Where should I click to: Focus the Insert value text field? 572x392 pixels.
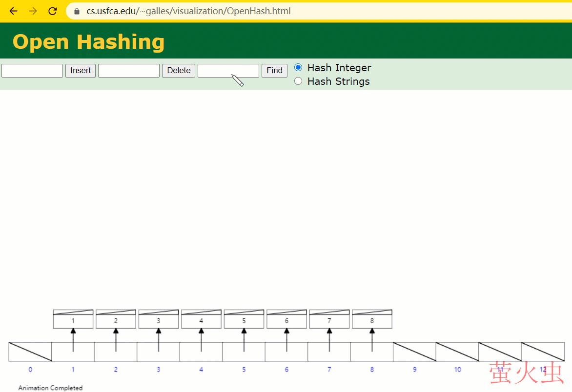point(32,71)
